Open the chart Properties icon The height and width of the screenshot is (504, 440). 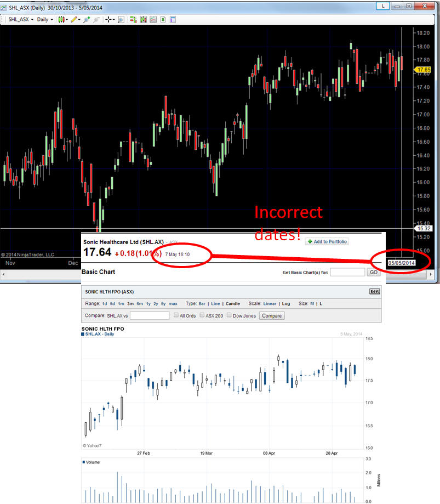coord(173,20)
